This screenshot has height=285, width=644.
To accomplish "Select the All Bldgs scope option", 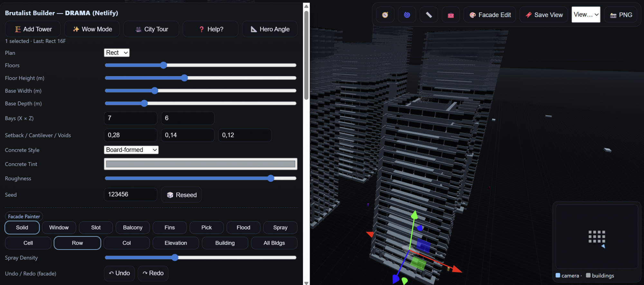I will [x=274, y=243].
